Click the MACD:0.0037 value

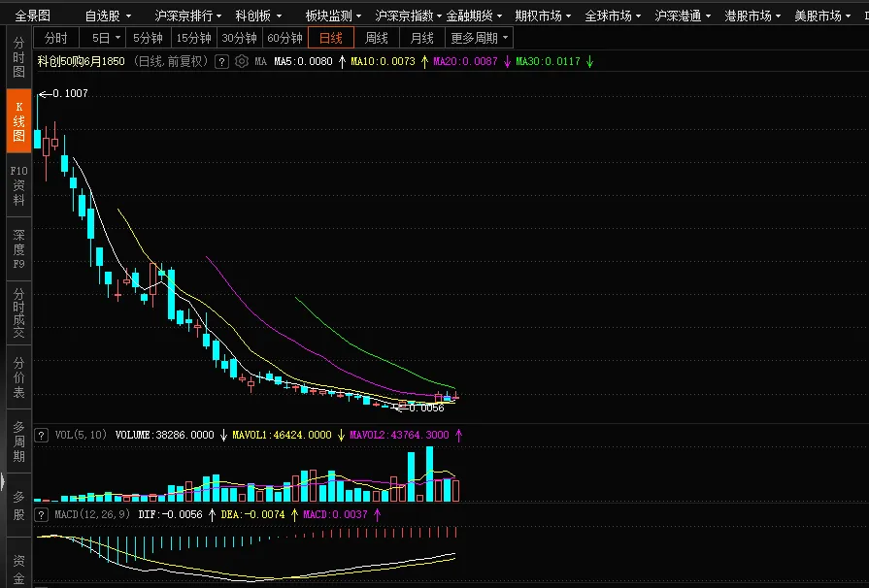335,514
